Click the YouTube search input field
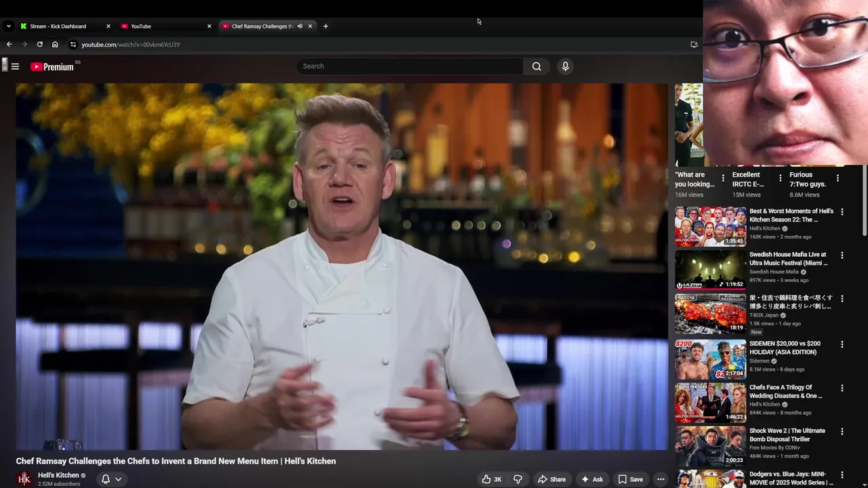This screenshot has width=868, height=488. (410, 66)
